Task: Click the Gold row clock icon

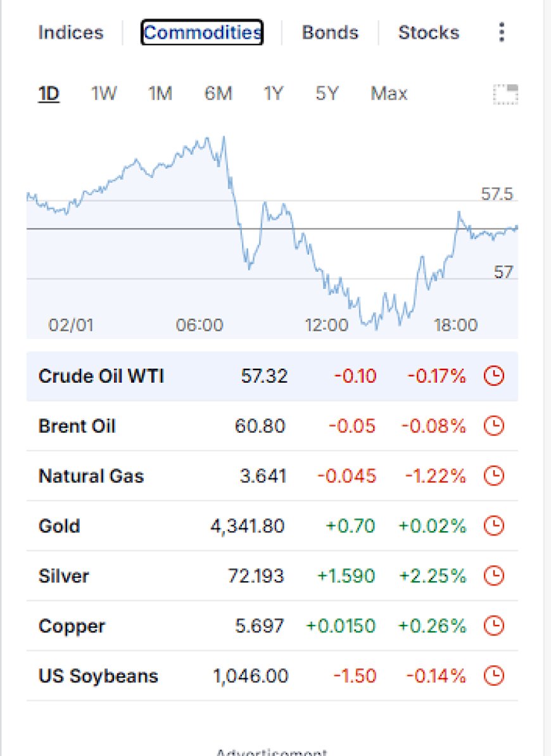Action: click(493, 525)
